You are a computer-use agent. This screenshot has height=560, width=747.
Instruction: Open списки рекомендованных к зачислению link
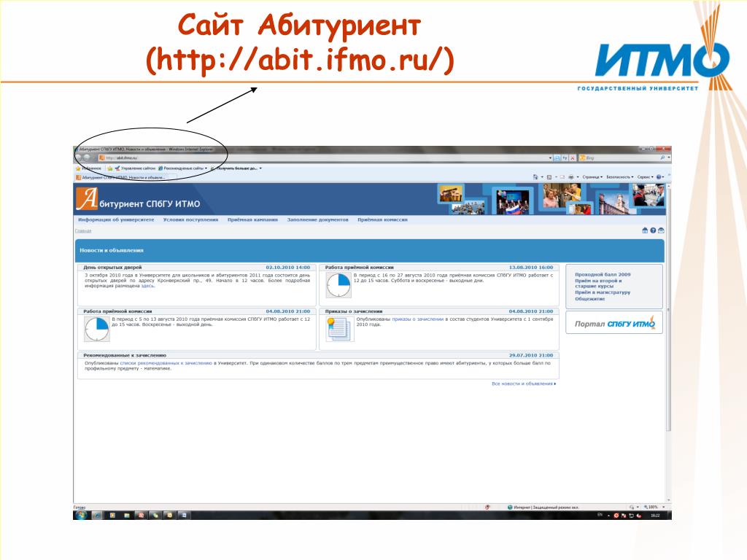pyautogui.click(x=166, y=363)
